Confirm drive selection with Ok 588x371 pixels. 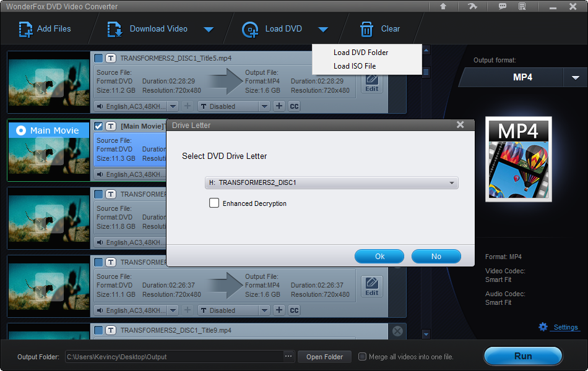pyautogui.click(x=379, y=256)
